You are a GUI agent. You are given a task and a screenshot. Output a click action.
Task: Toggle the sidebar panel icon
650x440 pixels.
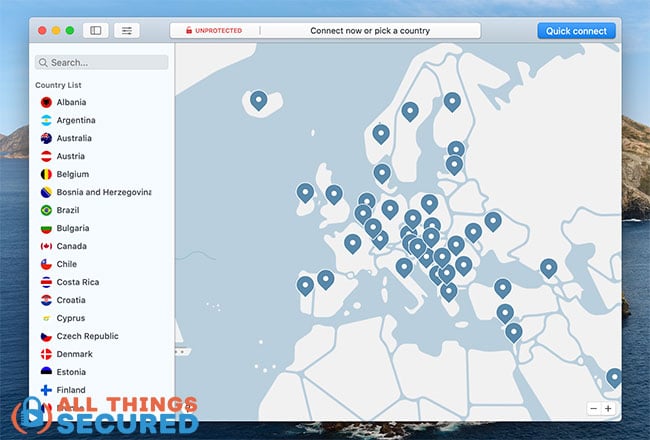click(96, 30)
